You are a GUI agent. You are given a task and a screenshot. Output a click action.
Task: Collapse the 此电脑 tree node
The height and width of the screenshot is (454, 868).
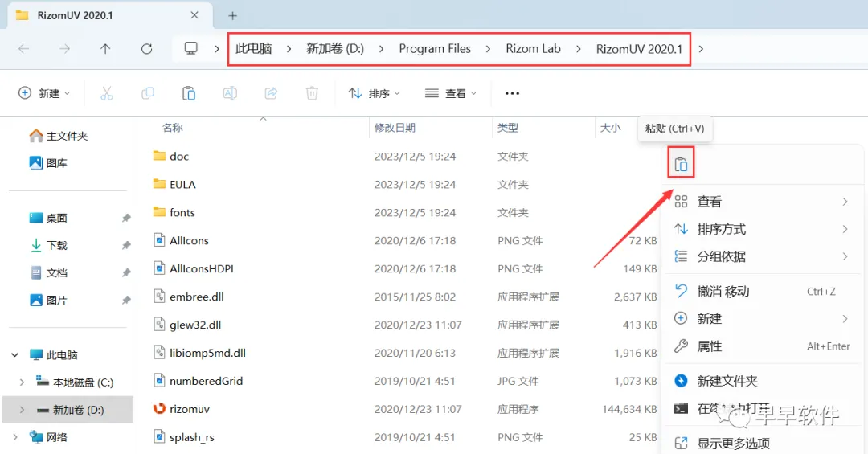pyautogui.click(x=15, y=355)
